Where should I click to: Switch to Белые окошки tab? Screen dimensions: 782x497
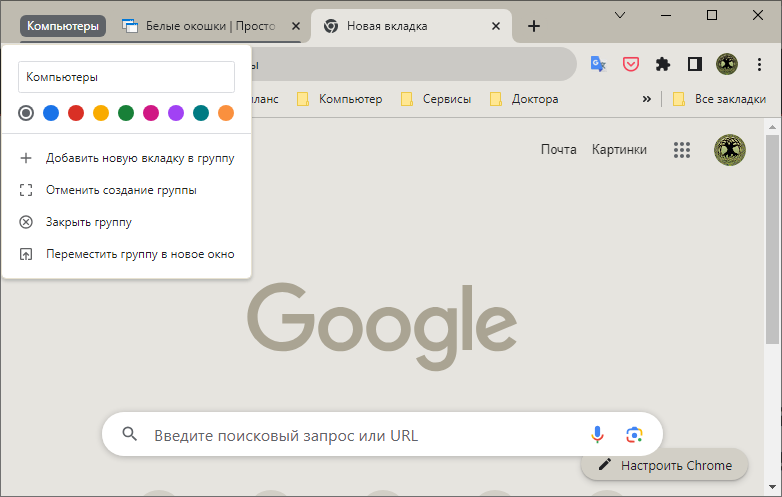click(x=211, y=26)
